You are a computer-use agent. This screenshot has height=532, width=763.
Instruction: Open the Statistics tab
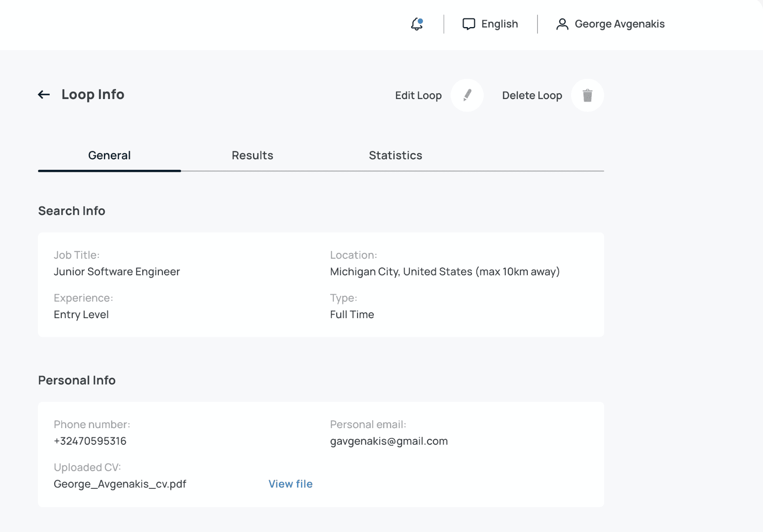point(395,156)
